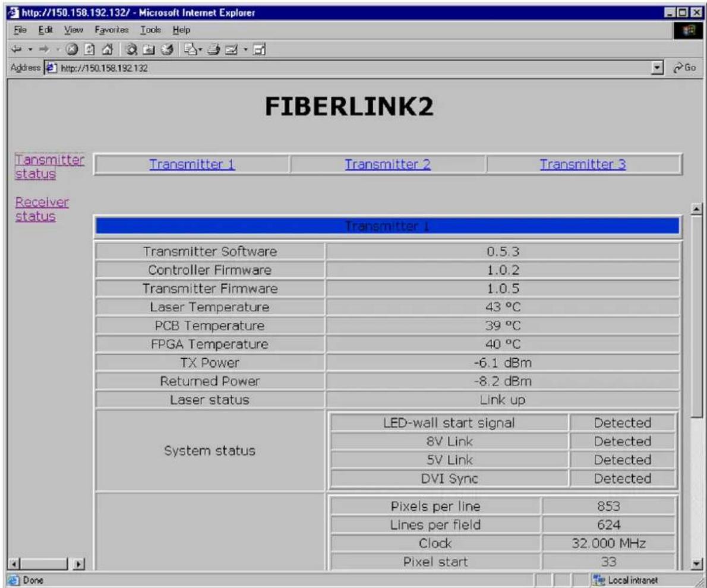Click the sidebar scroll right arrow

coord(79,564)
